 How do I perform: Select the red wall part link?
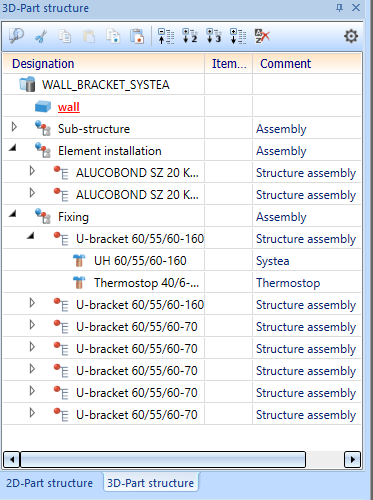(x=69, y=107)
